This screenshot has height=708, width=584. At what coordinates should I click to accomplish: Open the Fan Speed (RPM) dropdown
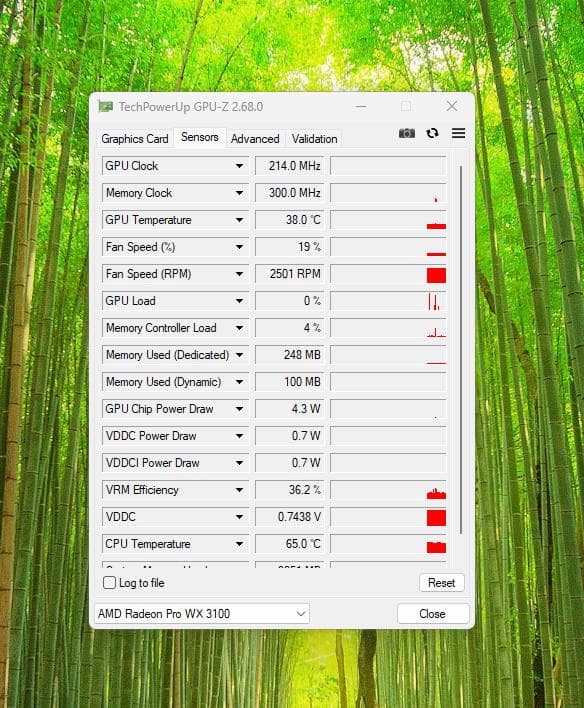239,274
